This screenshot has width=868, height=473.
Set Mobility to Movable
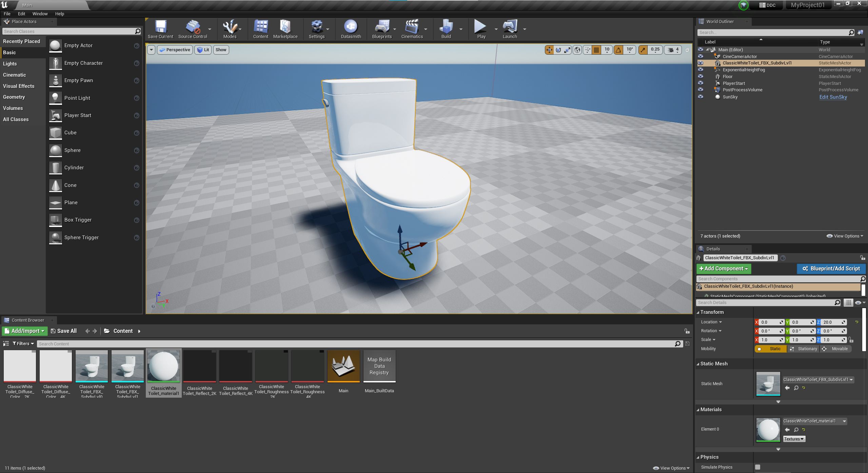[835, 349]
